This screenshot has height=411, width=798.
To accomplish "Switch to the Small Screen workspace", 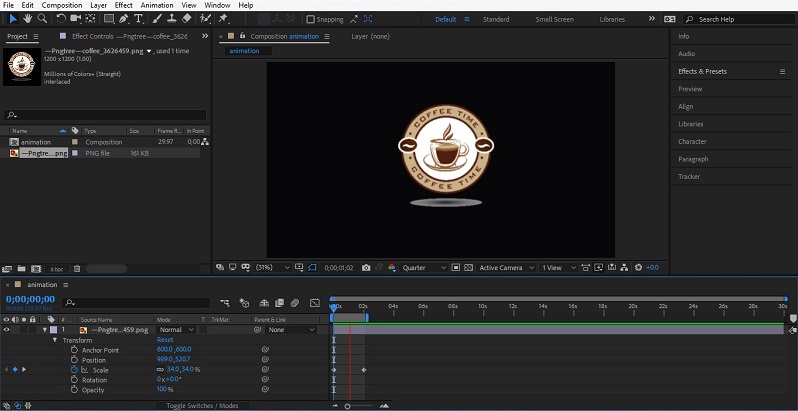I will (555, 19).
